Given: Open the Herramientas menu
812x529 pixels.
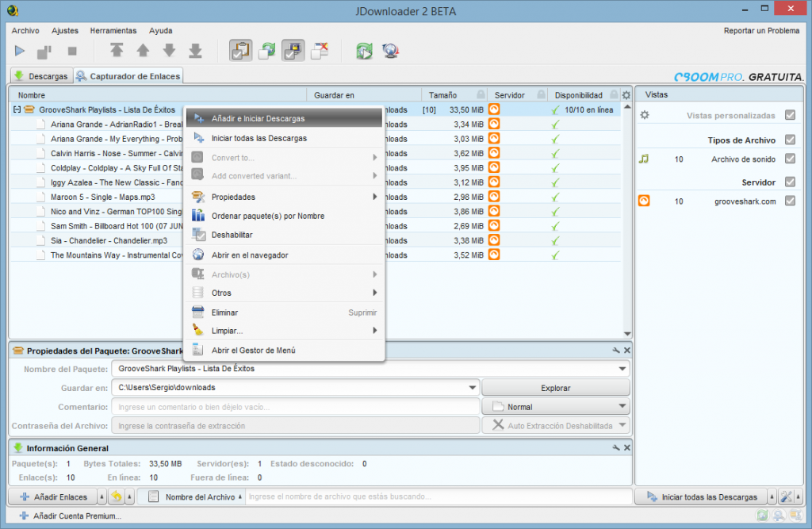Looking at the screenshot, I should point(113,31).
